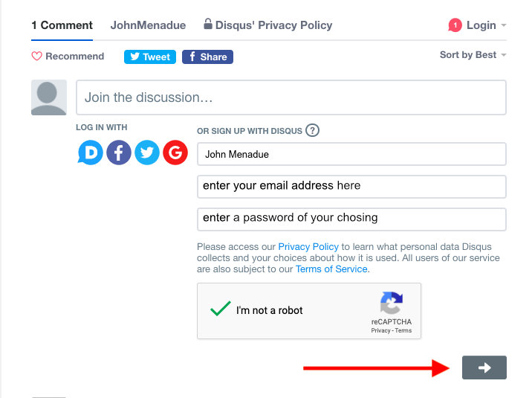532x398 pixels.
Task: Submit signup with the arrow button
Action: coord(484,367)
